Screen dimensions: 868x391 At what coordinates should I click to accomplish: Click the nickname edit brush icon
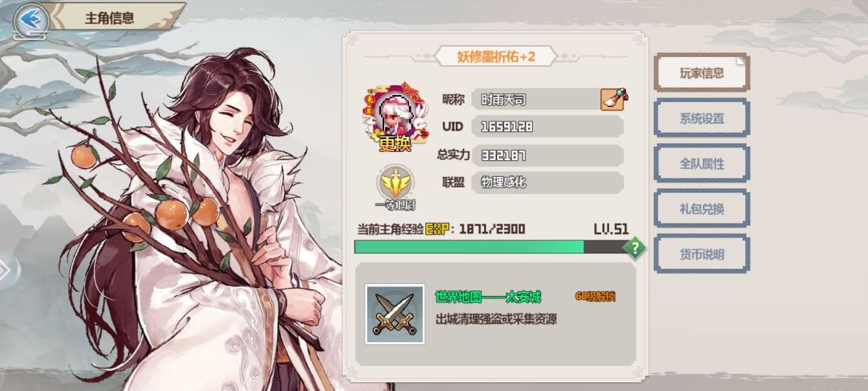pyautogui.click(x=614, y=100)
